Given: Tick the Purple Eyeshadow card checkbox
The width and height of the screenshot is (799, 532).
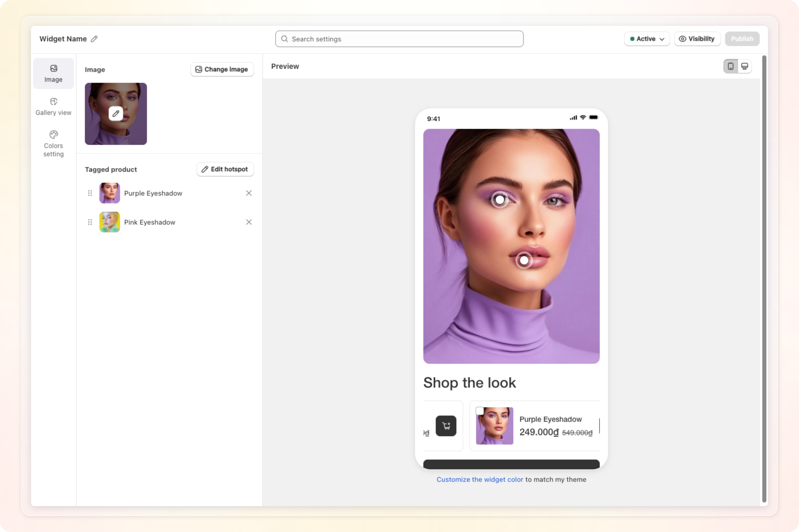Looking at the screenshot, I should tap(479, 411).
